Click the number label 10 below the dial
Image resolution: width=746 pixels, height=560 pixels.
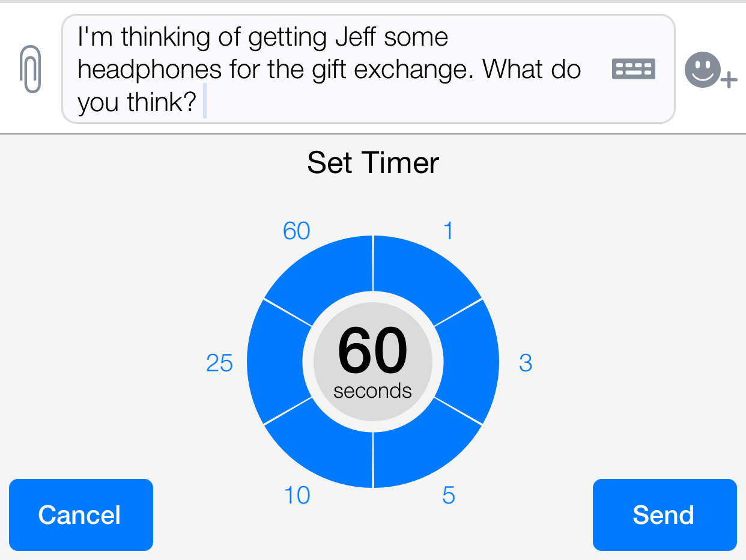(297, 496)
